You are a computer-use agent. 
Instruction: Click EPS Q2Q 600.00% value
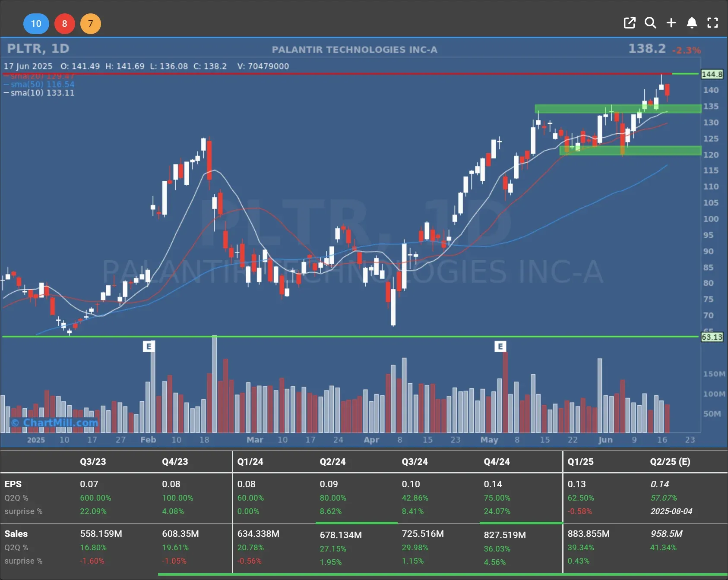[x=95, y=498]
